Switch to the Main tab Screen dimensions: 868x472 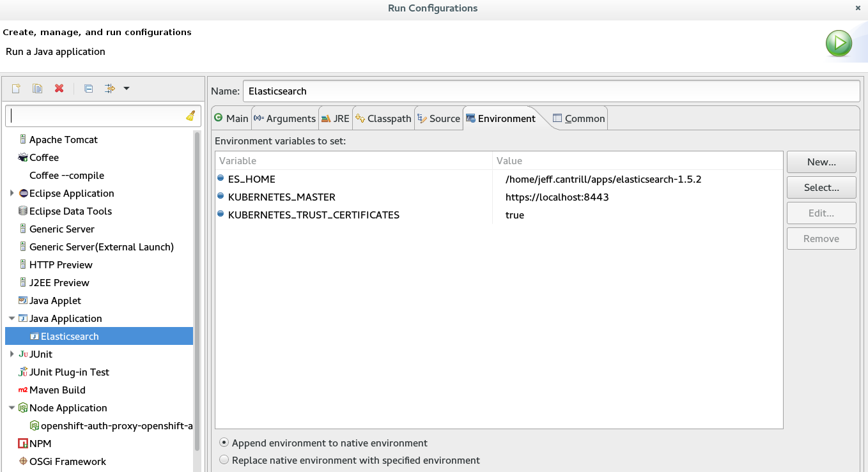pyautogui.click(x=231, y=118)
